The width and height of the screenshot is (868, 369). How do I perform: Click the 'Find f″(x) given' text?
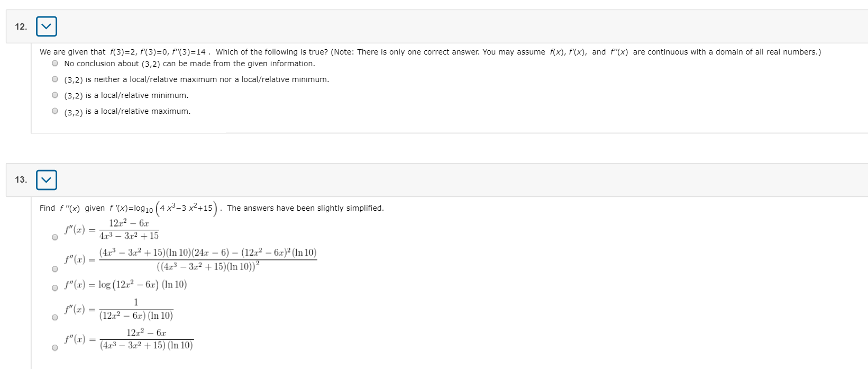(x=72, y=208)
